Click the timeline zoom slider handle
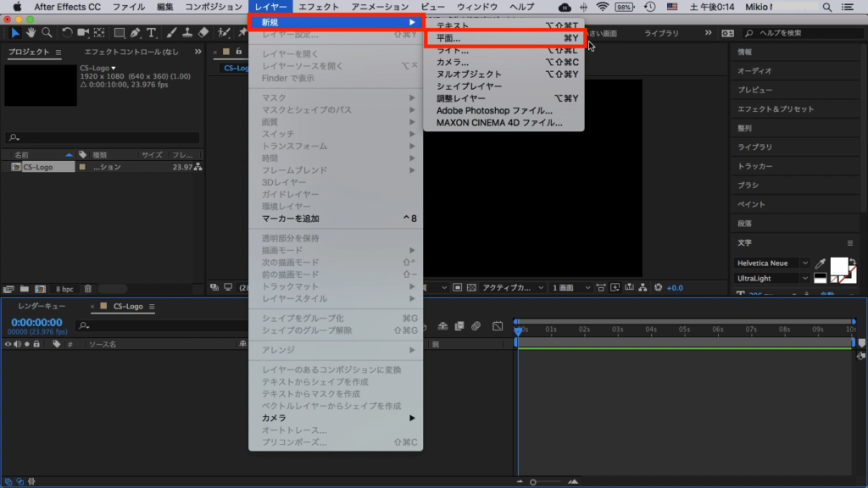The width and height of the screenshot is (868, 488). [x=532, y=482]
